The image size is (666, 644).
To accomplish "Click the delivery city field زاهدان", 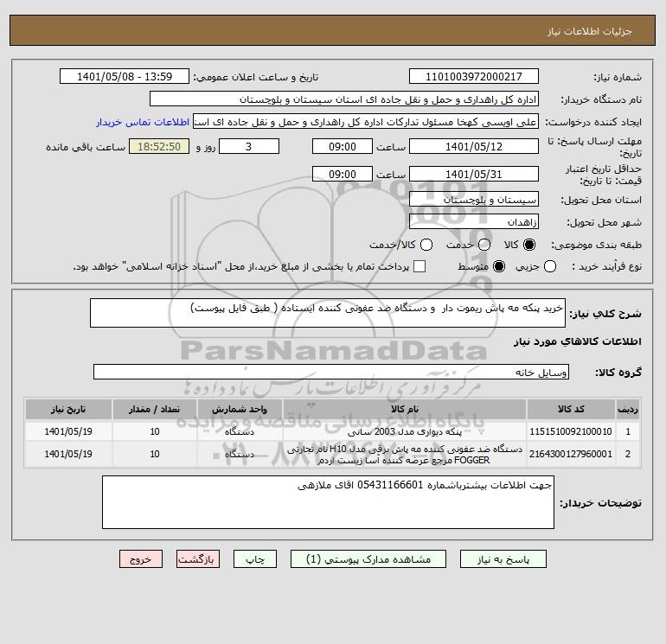I will (x=474, y=221).
